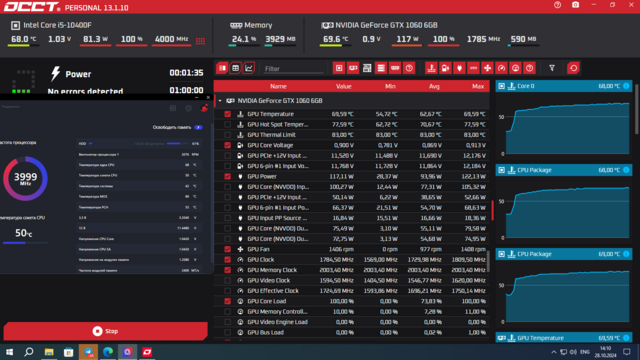640x360 pixels.
Task: Switch to the graph view icon
Action: [x=249, y=68]
